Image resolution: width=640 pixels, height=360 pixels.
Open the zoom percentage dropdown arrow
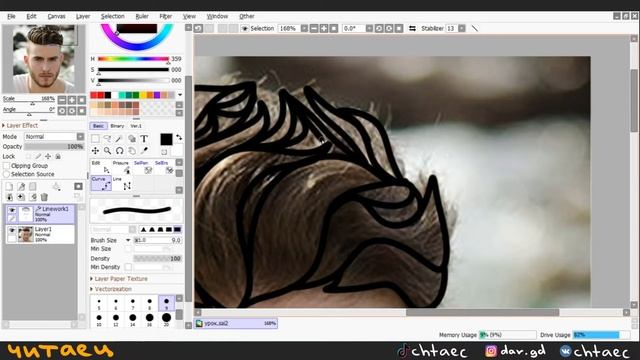[304, 29]
